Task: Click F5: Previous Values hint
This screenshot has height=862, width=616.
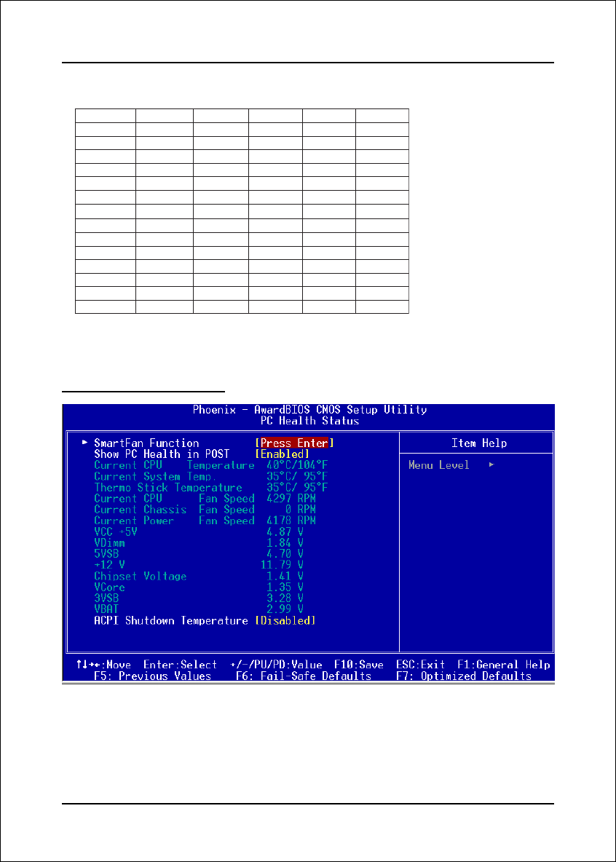Action: (x=152, y=676)
